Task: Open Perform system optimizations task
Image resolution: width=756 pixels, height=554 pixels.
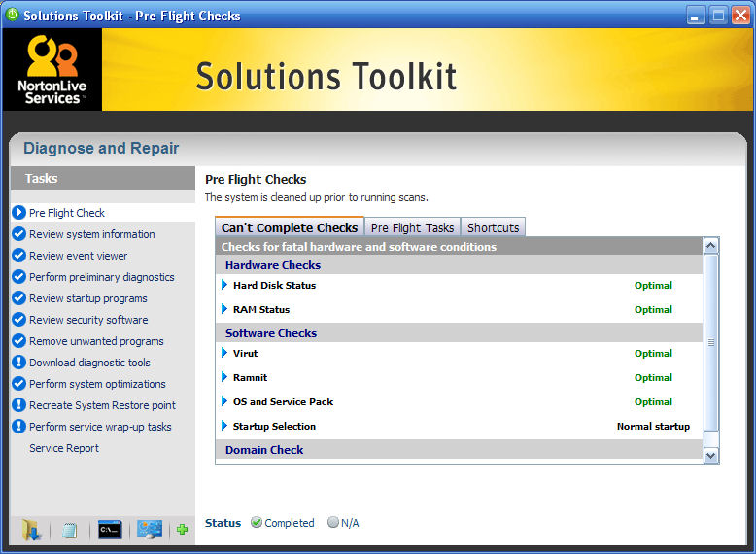Action: point(97,384)
